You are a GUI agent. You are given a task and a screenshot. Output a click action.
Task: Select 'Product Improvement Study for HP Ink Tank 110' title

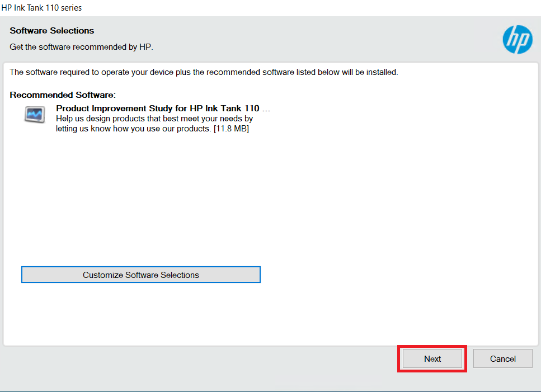click(163, 108)
